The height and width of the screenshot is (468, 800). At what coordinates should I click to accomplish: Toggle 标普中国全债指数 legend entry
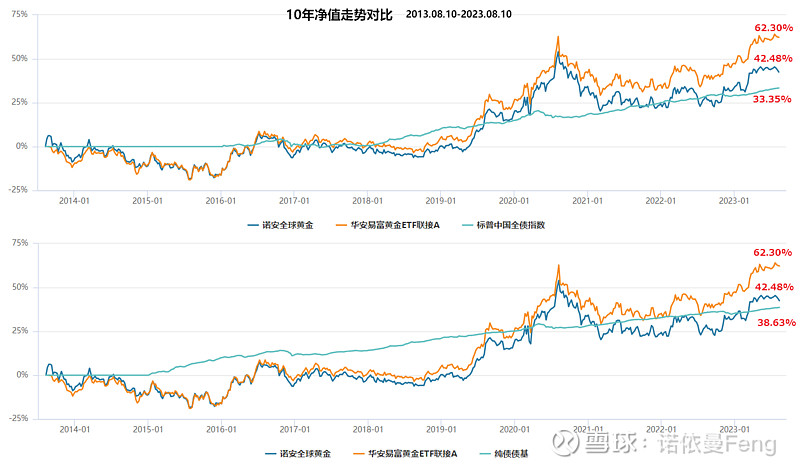click(x=504, y=225)
